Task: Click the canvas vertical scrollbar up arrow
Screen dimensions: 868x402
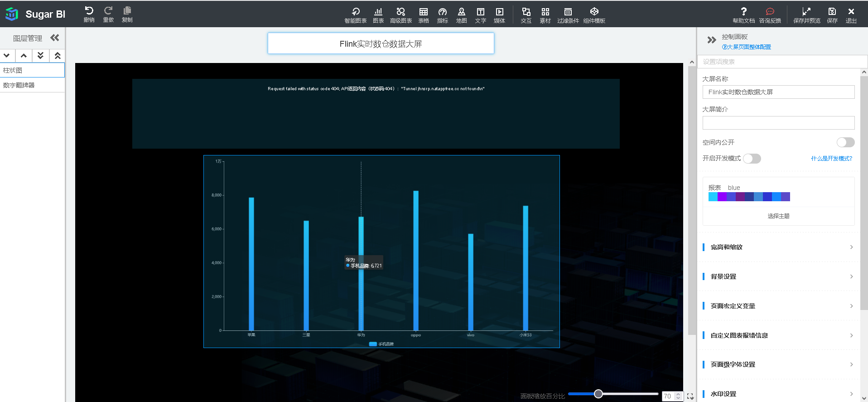Action: (x=692, y=63)
